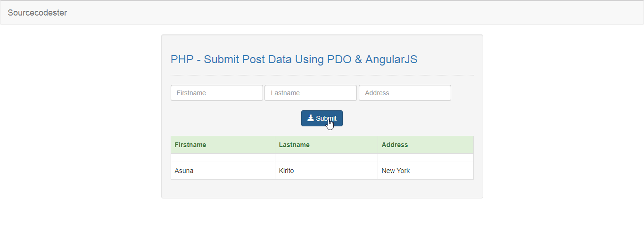This screenshot has width=644, height=239.
Task: Select the Address column header
Action: (426, 145)
